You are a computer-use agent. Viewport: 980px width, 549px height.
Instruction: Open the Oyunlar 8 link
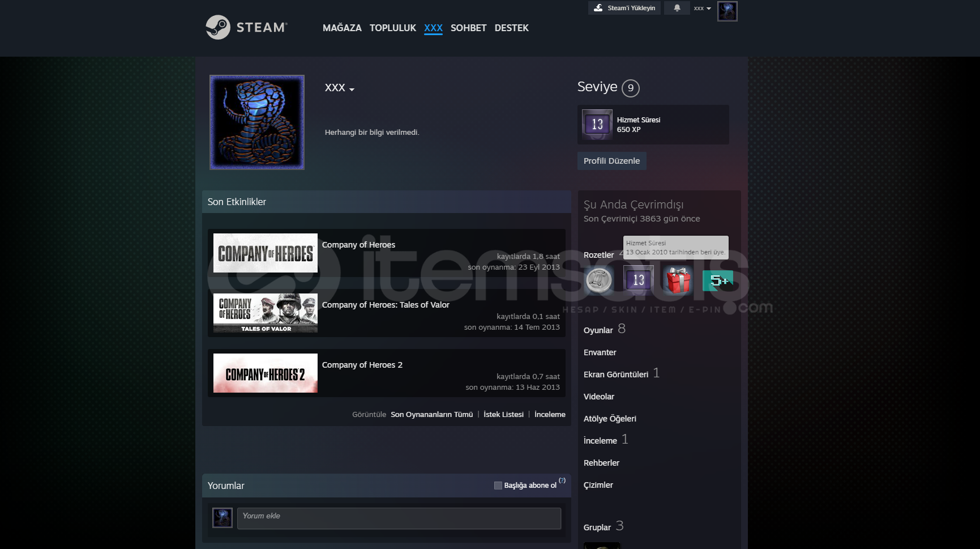(604, 330)
